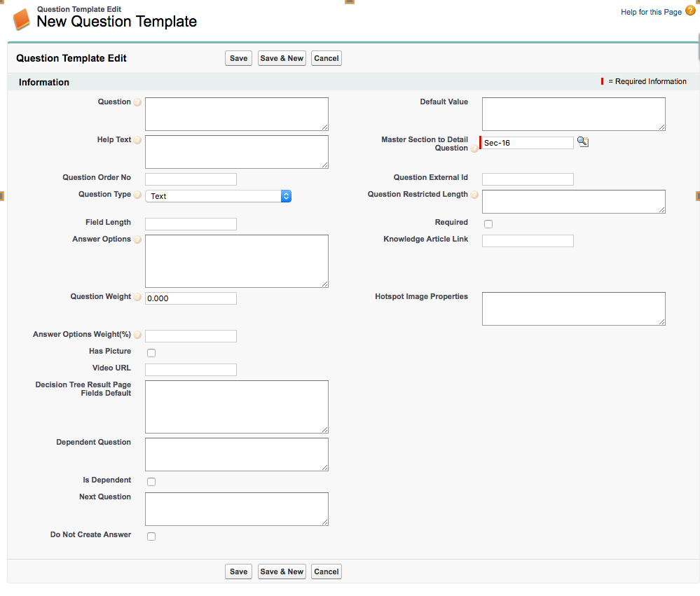The height and width of the screenshot is (596, 700).
Task: Click the Field Length input field
Action: (191, 224)
